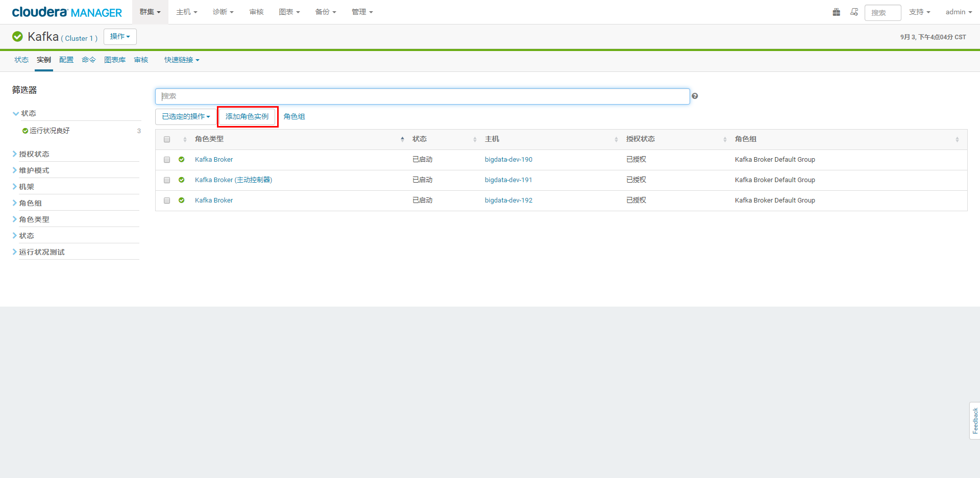勾选 bigdata-dev-191 主动控制器行的复选框
The width and height of the screenshot is (980, 478).
pos(166,180)
